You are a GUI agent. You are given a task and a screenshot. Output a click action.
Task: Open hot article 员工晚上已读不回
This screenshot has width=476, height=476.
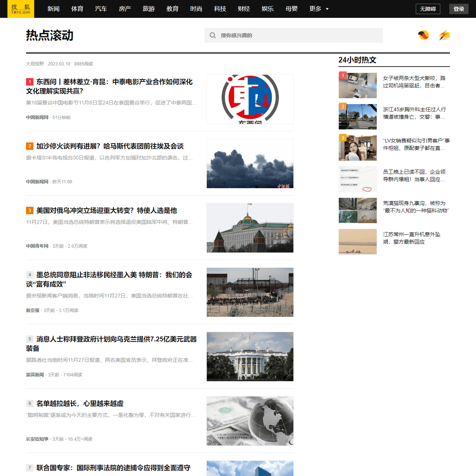414,176
